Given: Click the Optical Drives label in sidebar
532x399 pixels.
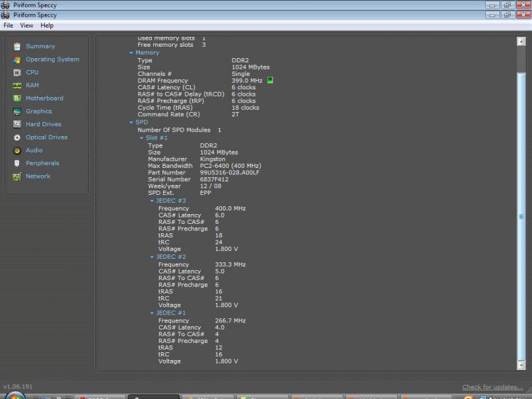Looking at the screenshot, I should point(47,137).
